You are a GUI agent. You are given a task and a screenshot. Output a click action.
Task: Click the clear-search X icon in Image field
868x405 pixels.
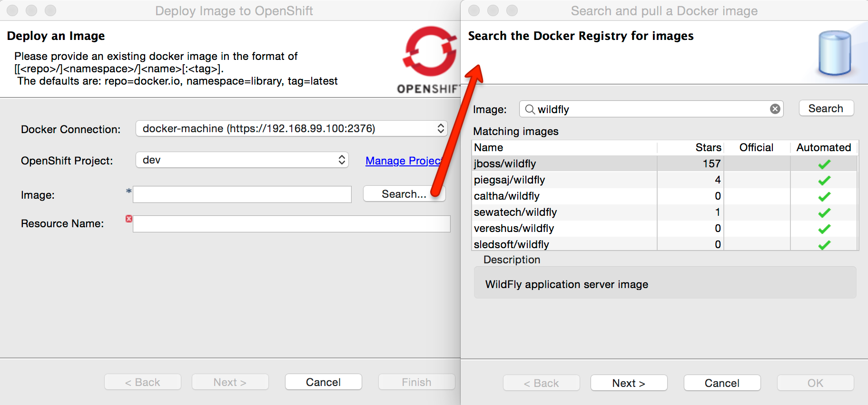click(775, 109)
